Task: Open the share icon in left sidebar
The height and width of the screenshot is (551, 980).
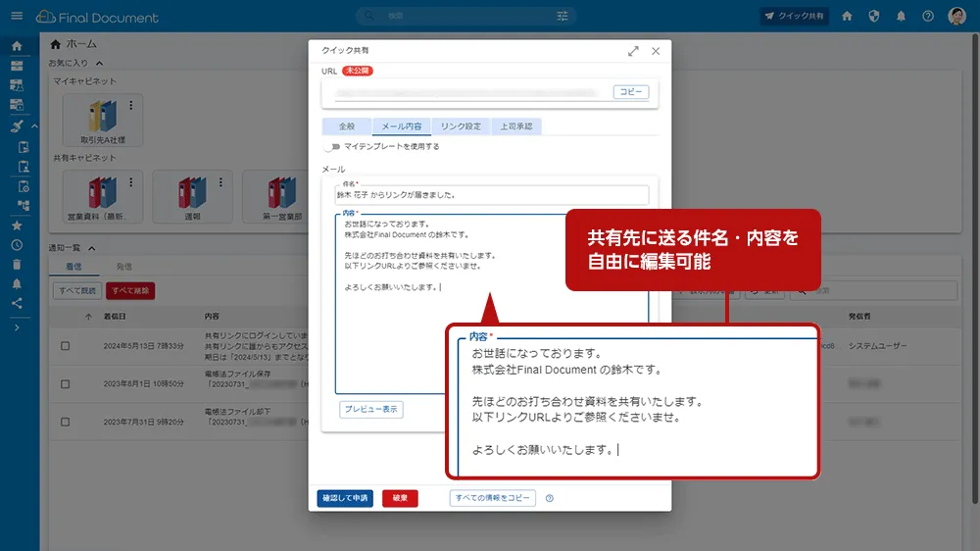Action: coord(17,303)
